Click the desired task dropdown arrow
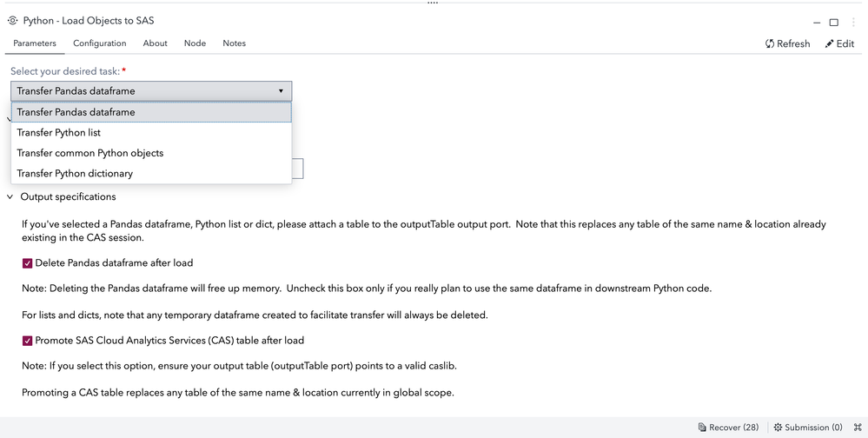 pos(281,90)
